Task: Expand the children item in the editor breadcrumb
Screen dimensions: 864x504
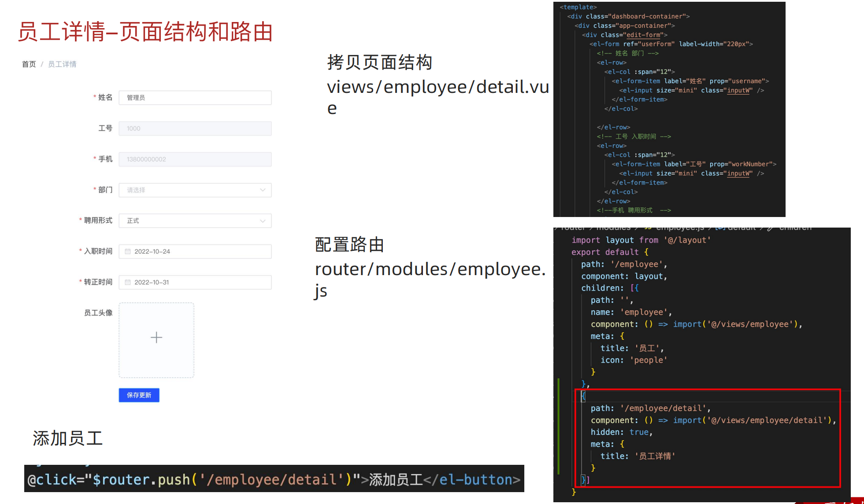Action: tap(795, 228)
